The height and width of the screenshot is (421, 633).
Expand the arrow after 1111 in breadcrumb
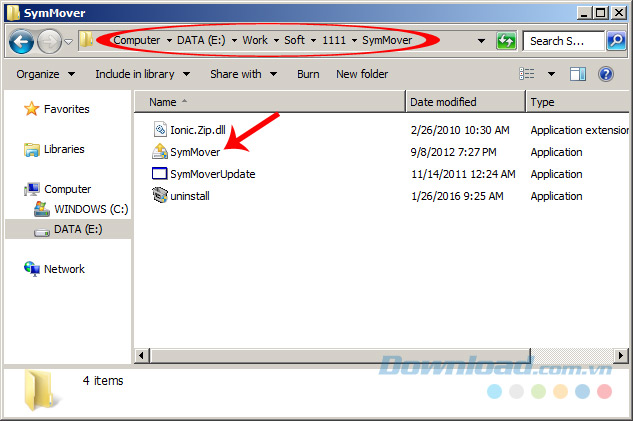tap(354, 40)
